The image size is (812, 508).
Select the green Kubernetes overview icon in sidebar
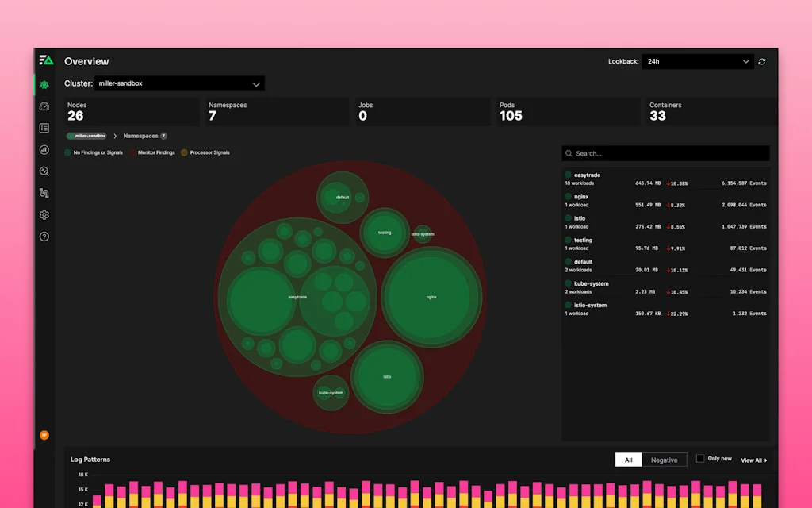click(44, 84)
